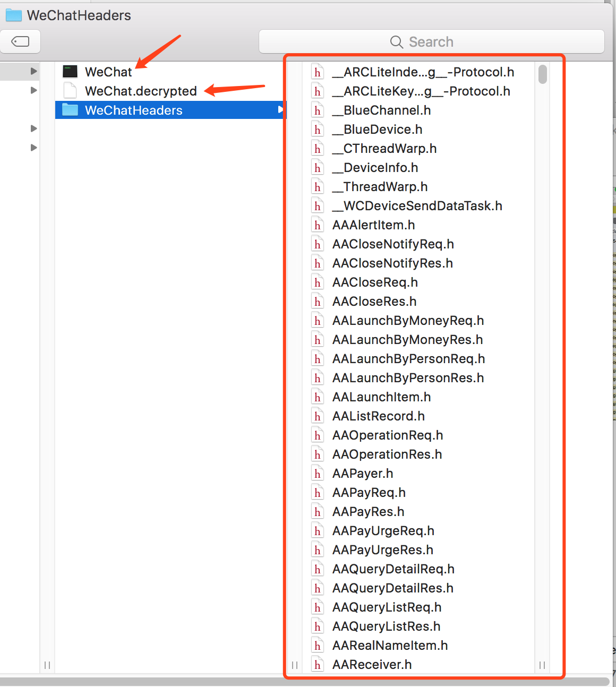Image resolution: width=616 pixels, height=687 pixels.
Task: Click header icon of __ThreadWarp.h
Action: (x=318, y=186)
